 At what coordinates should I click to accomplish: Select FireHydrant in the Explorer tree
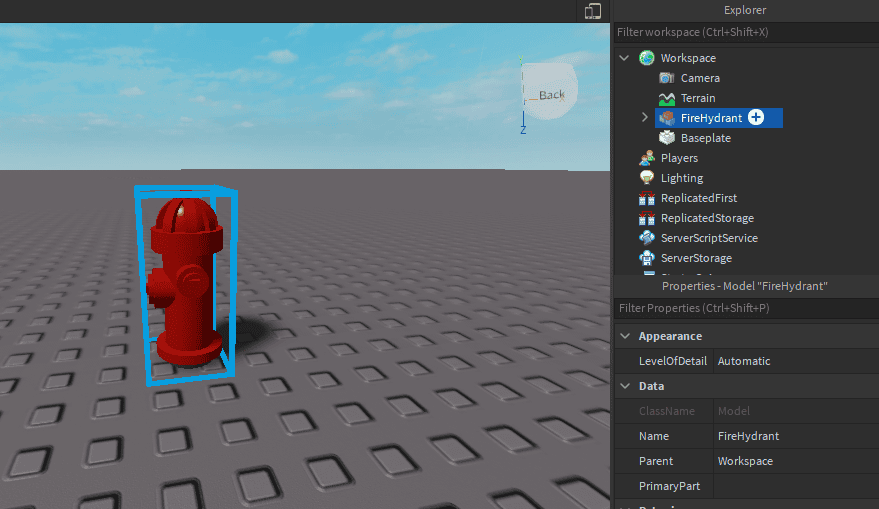click(711, 118)
